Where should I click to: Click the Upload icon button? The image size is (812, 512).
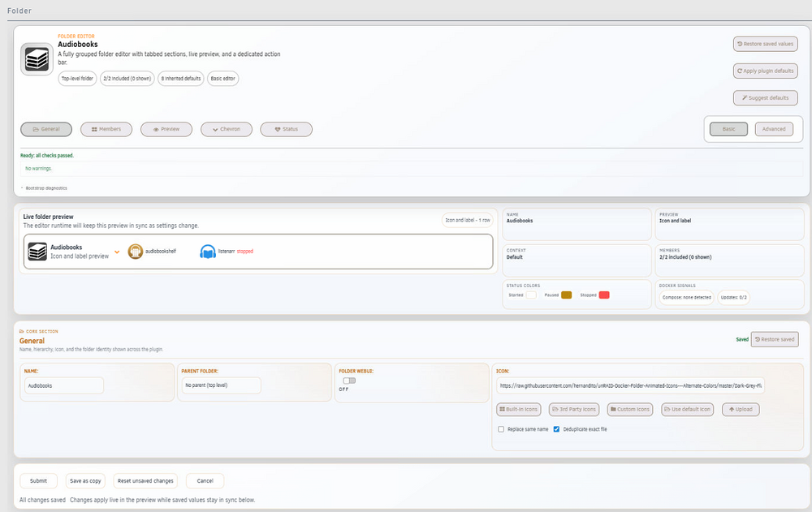741,410
